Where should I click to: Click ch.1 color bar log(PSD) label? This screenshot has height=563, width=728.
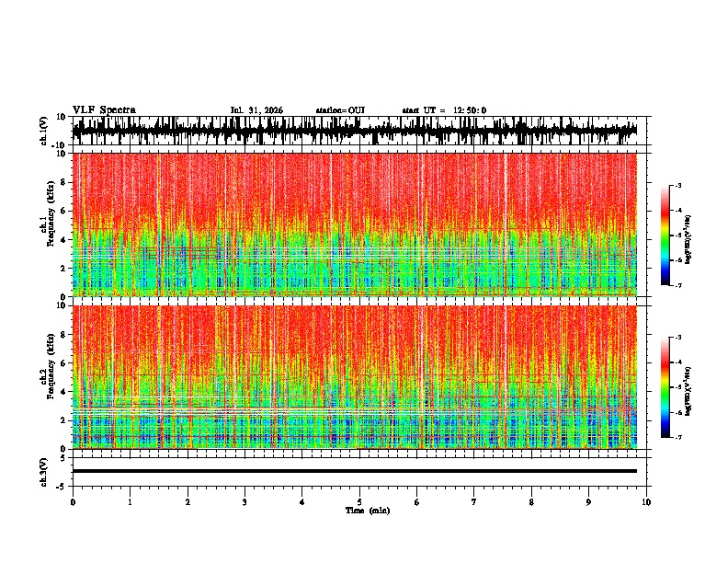[688, 240]
